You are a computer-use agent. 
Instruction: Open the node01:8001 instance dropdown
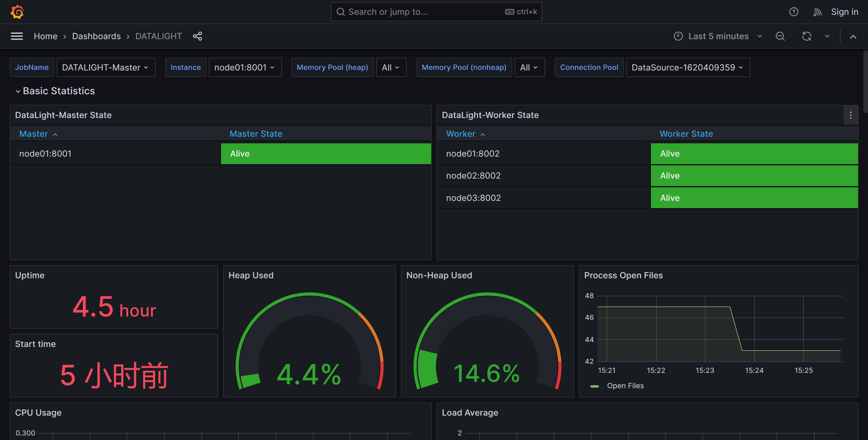[x=245, y=67]
